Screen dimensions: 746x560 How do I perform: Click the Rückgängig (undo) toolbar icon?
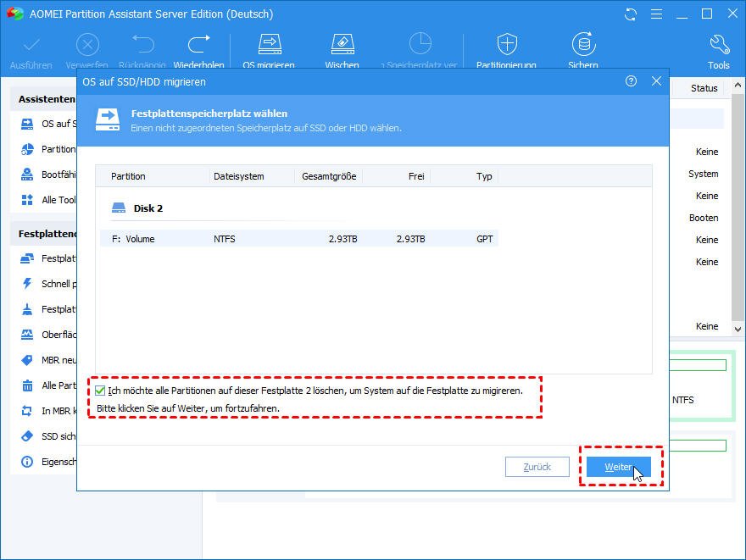tap(142, 45)
